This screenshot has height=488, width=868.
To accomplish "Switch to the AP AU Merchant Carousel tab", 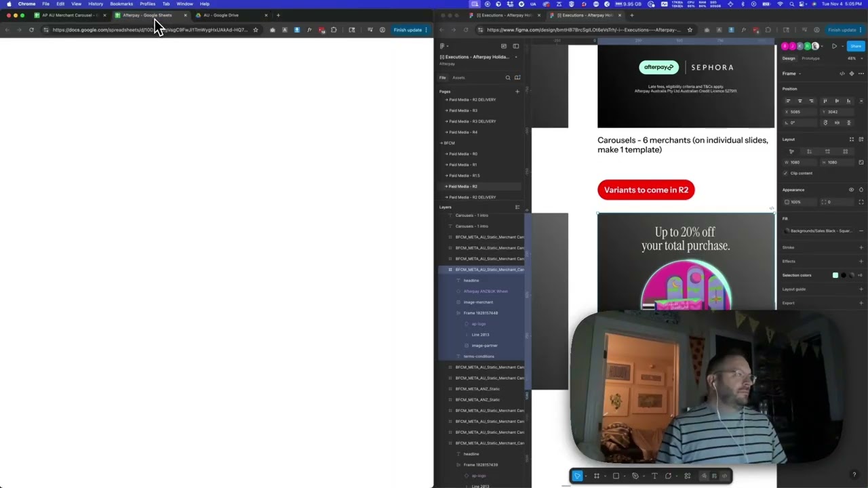I will [70, 15].
